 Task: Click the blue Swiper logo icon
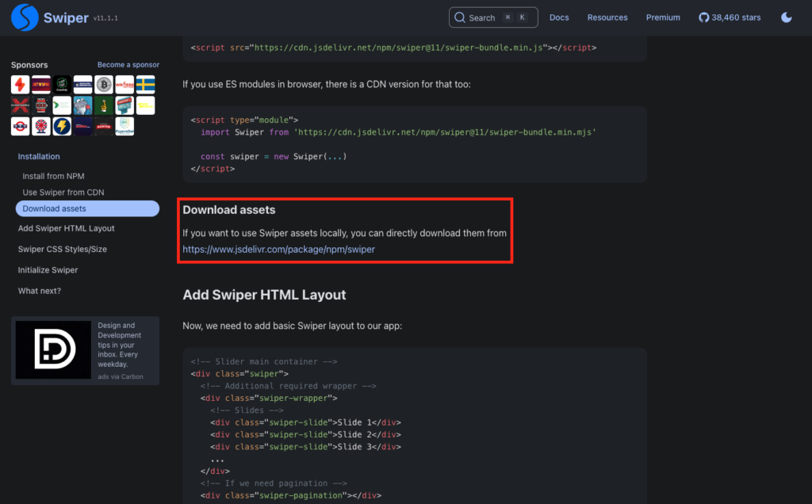[x=25, y=17]
